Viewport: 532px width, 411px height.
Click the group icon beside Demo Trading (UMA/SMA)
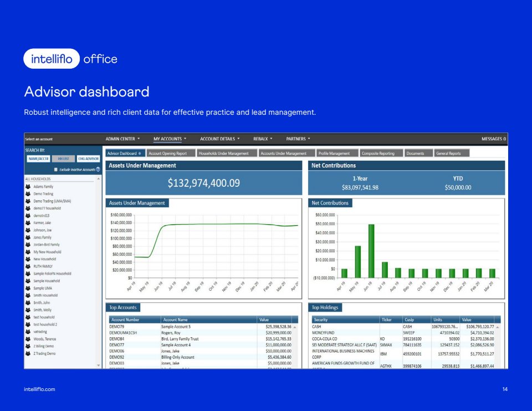point(28,201)
